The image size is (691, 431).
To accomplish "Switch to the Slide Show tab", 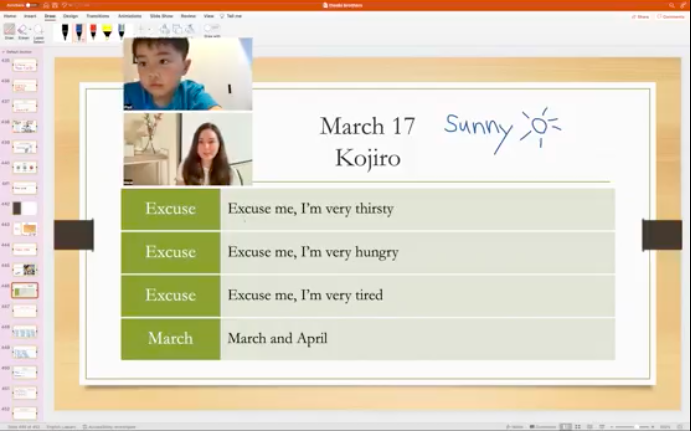I will pos(160,17).
